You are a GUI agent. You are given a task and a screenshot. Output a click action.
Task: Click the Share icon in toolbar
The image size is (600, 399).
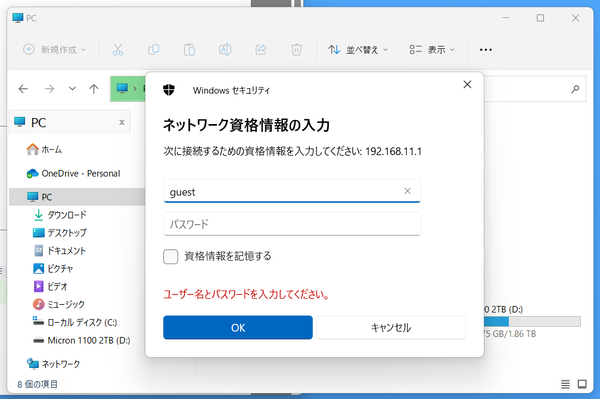click(x=261, y=50)
